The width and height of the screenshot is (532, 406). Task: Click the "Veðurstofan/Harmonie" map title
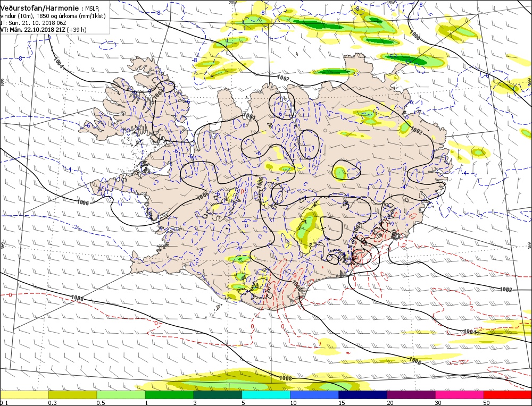click(x=39, y=8)
